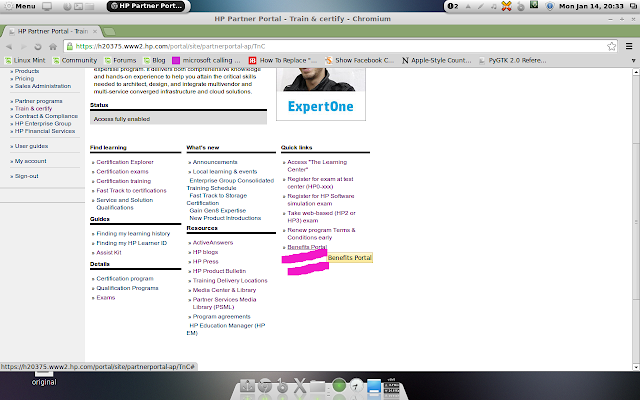Open Finding my learning history guide
640x400 pixels.
click(x=133, y=233)
